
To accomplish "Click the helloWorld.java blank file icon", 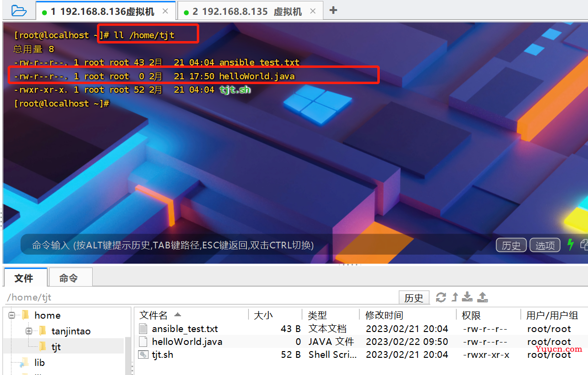I will 143,342.
